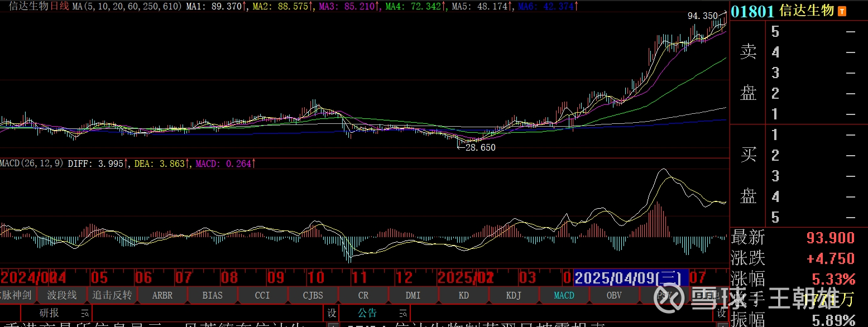Click the 28.650 low price label
The width and height of the screenshot is (868, 327).
tap(480, 148)
